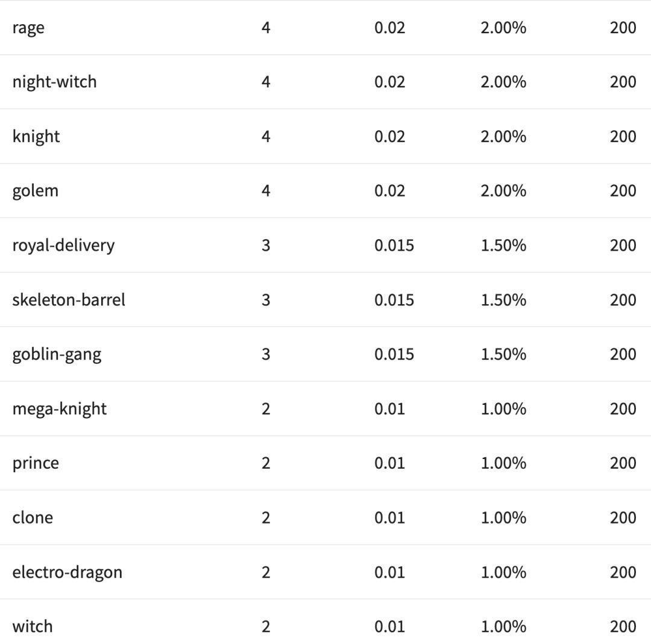
Task: Click the 'royal-delivery' card name
Action: [63, 245]
